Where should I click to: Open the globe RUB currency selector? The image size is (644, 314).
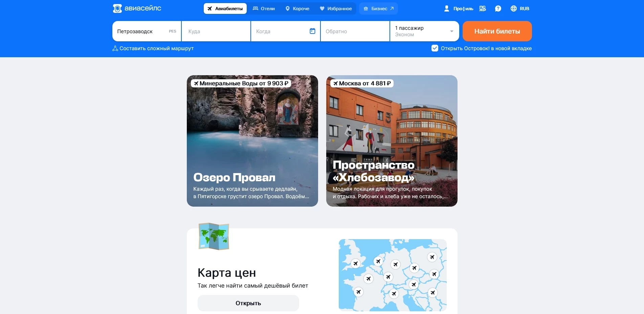coord(514,8)
